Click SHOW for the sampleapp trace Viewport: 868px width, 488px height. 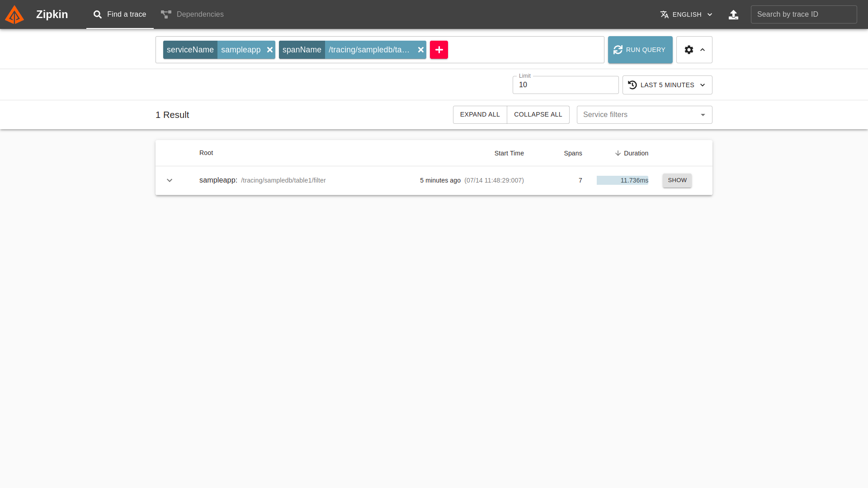pyautogui.click(x=677, y=180)
